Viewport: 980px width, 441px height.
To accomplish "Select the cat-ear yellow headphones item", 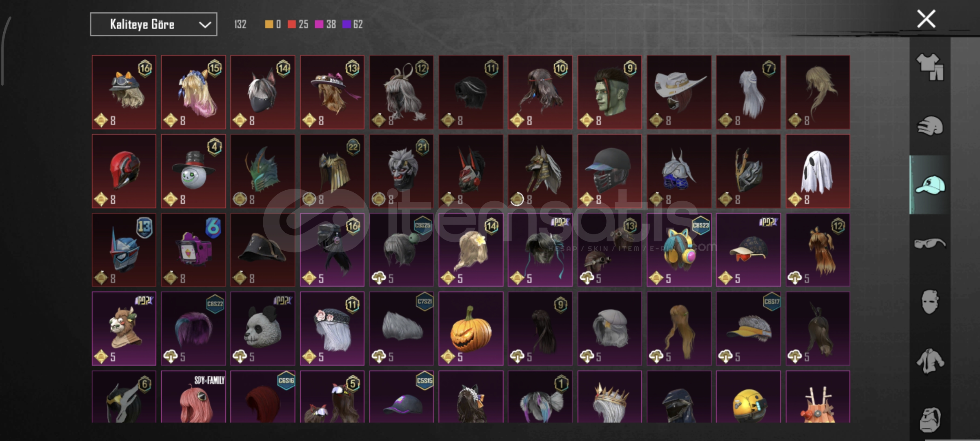I will click(x=679, y=250).
